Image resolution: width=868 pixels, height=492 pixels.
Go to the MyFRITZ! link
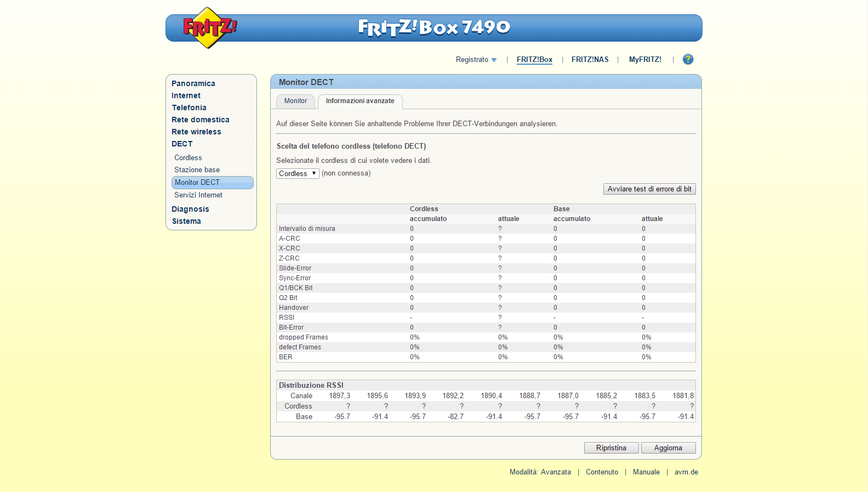click(x=645, y=59)
